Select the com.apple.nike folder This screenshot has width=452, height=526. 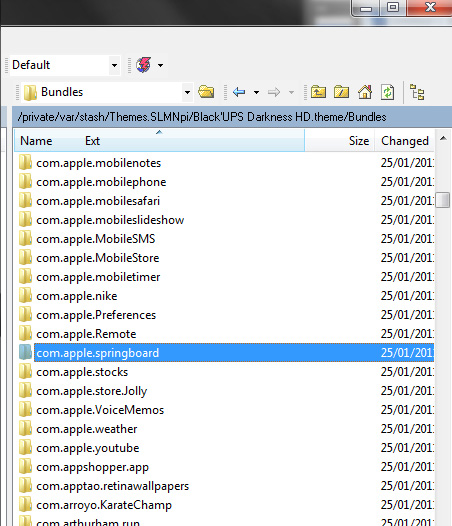(77, 296)
